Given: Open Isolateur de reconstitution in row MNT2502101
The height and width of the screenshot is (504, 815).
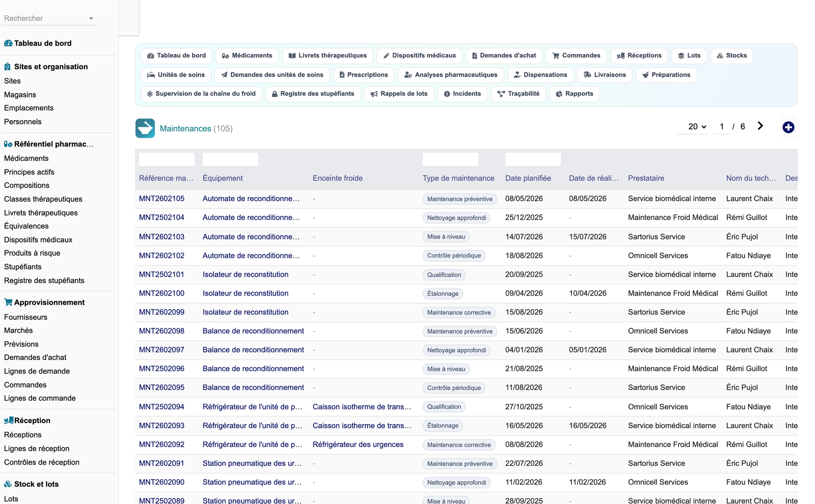Looking at the screenshot, I should (x=245, y=274).
